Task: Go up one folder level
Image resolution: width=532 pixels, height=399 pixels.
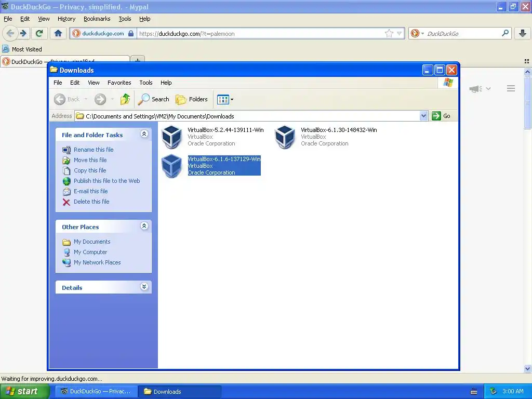Action: (x=125, y=99)
